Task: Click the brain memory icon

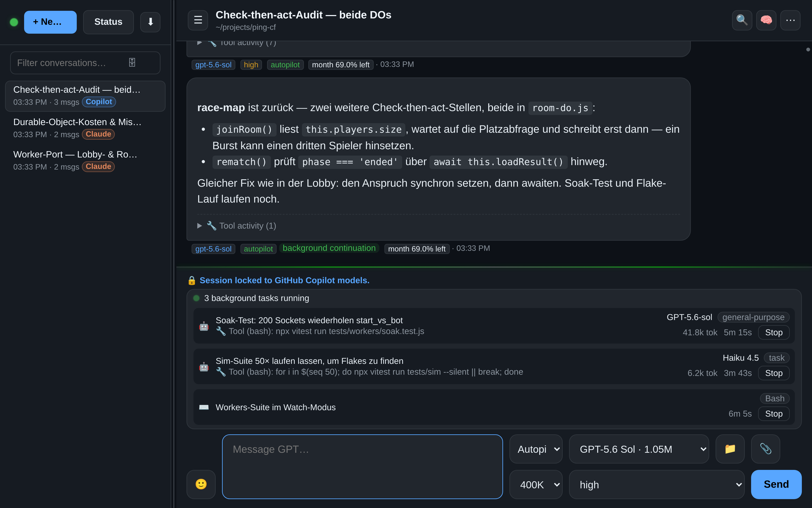Action: [766, 20]
